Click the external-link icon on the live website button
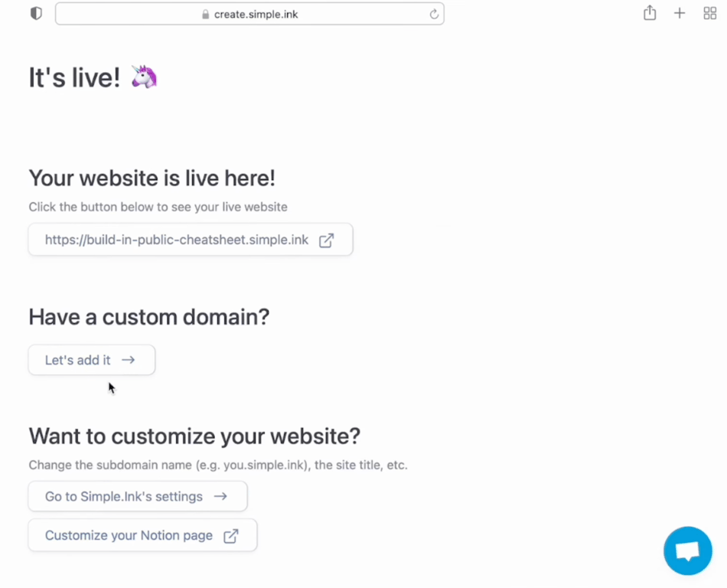Viewport: 727px width, 588px height. pos(326,240)
